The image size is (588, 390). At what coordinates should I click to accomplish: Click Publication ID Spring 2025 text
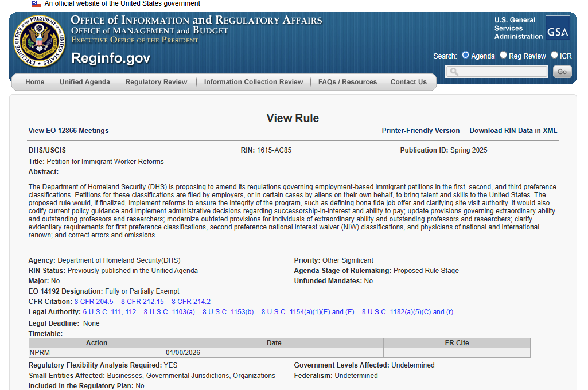click(443, 150)
